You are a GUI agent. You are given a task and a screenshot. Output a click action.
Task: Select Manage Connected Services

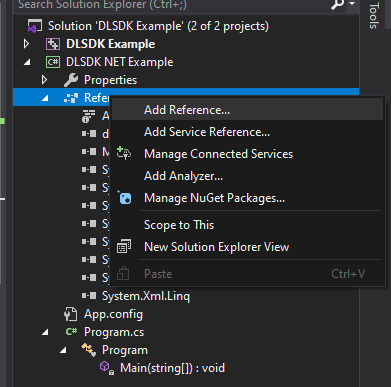(x=247, y=154)
